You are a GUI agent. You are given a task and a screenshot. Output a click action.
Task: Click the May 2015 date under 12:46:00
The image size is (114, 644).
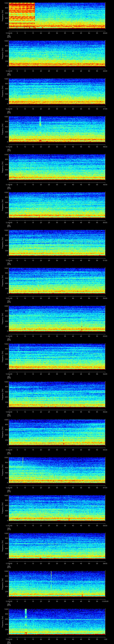click(x=9, y=112)
